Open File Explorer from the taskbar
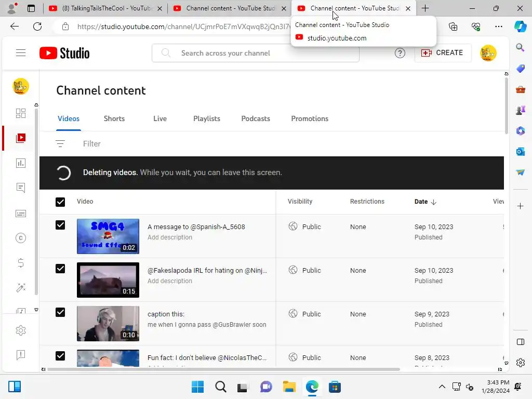This screenshot has height=399, width=532. click(x=289, y=387)
